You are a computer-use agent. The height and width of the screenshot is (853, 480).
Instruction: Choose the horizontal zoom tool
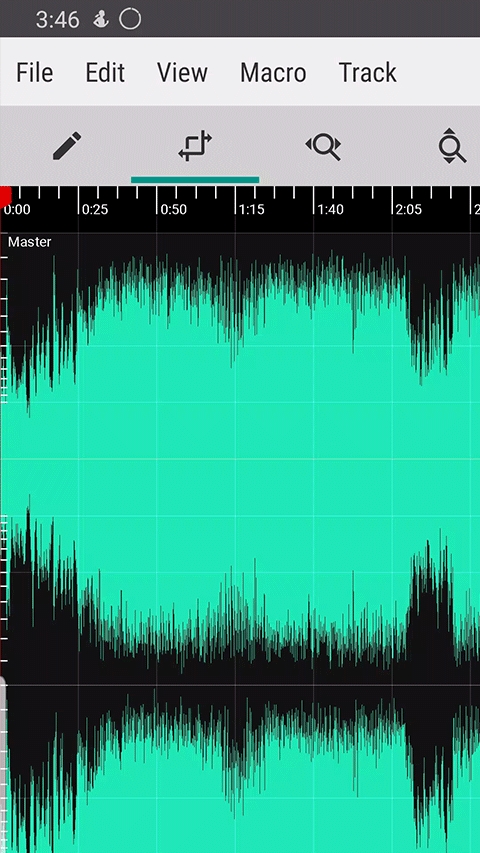pos(323,146)
